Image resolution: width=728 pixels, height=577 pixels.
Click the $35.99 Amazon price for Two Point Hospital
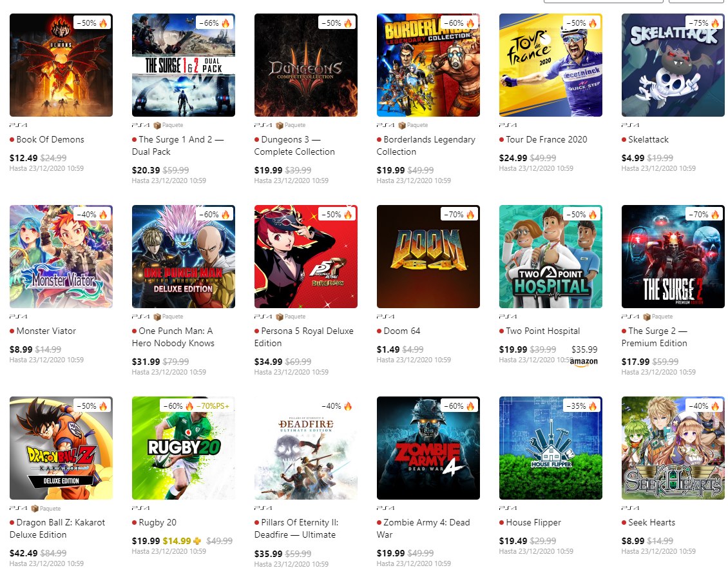584,349
